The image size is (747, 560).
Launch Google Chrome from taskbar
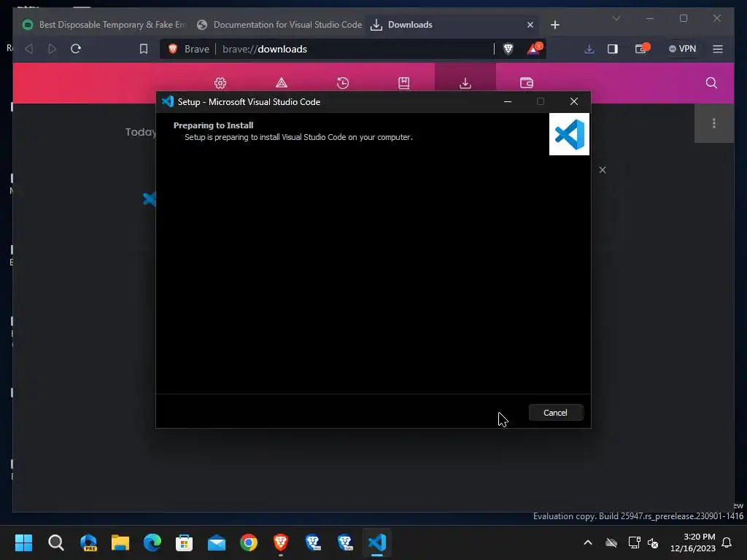[x=248, y=542]
